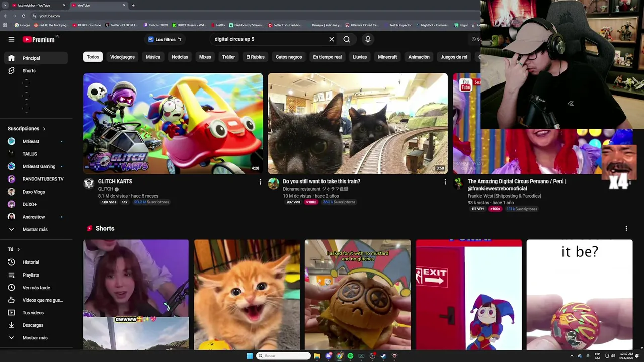Open Windows Start menu
The height and width of the screenshot is (362, 644).
click(x=250, y=356)
